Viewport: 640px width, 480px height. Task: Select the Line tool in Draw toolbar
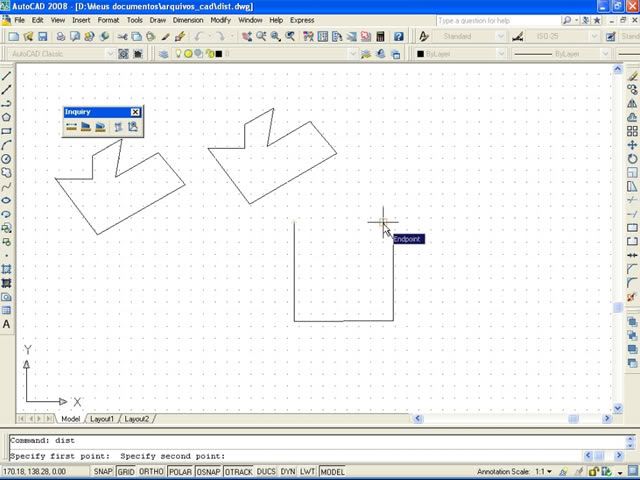coord(6,76)
